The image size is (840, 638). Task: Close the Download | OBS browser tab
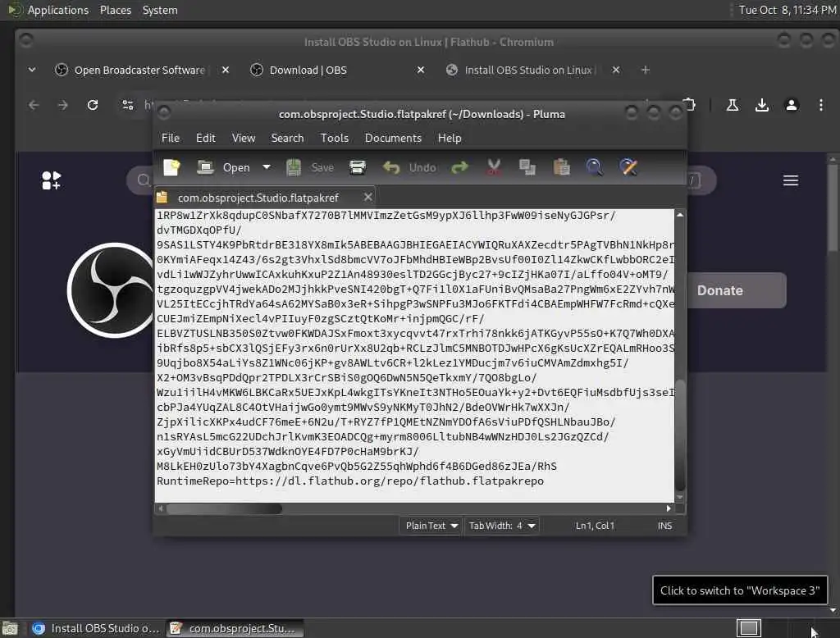point(421,70)
